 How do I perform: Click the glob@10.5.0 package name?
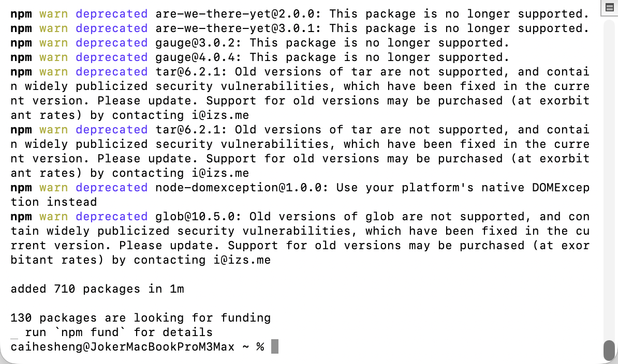click(198, 217)
